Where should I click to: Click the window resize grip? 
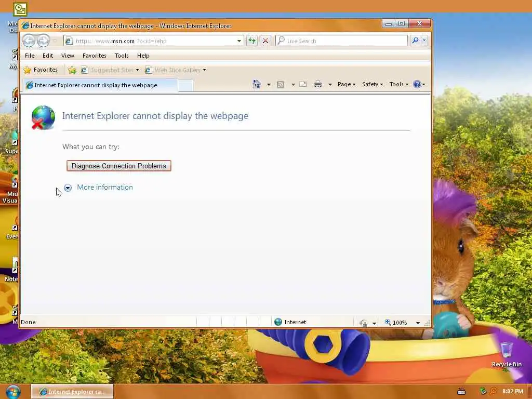(x=427, y=323)
